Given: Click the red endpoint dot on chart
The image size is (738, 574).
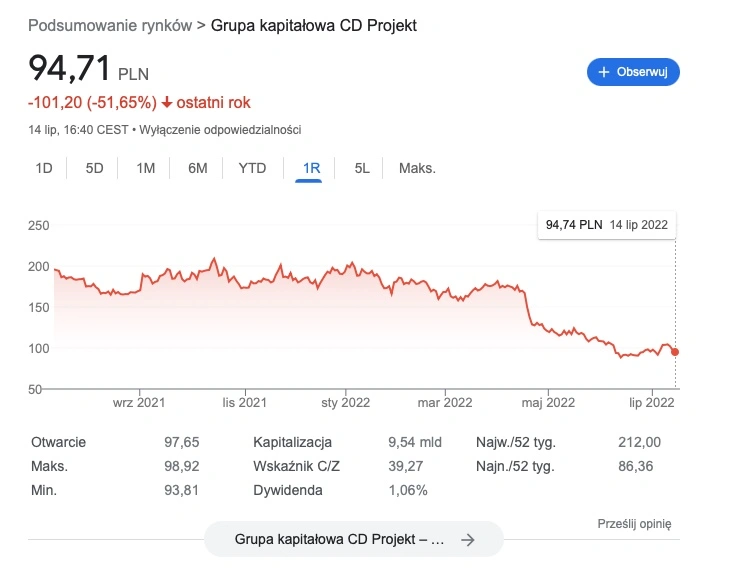Looking at the screenshot, I should click(675, 352).
